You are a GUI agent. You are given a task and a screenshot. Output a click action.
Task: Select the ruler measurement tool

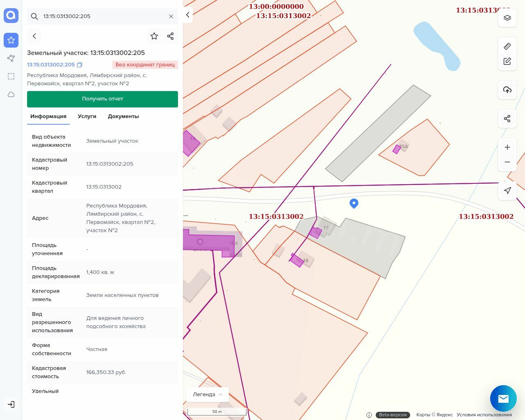[x=507, y=46]
